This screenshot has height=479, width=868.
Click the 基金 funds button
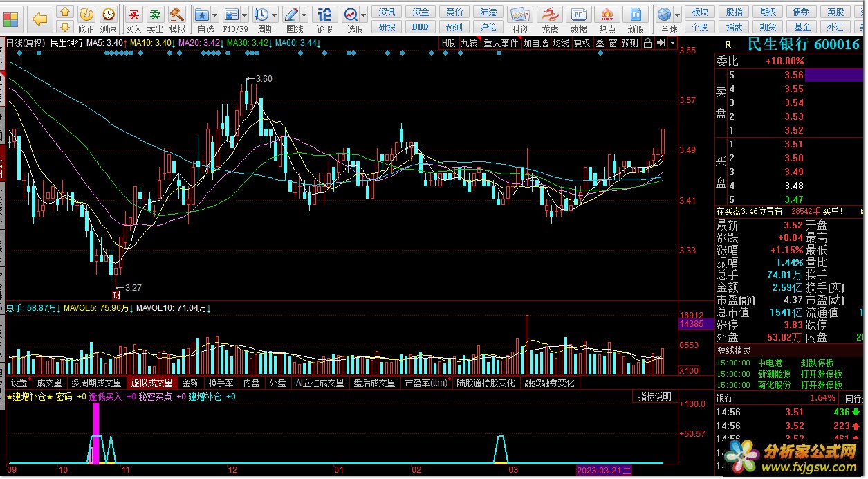tap(802, 27)
